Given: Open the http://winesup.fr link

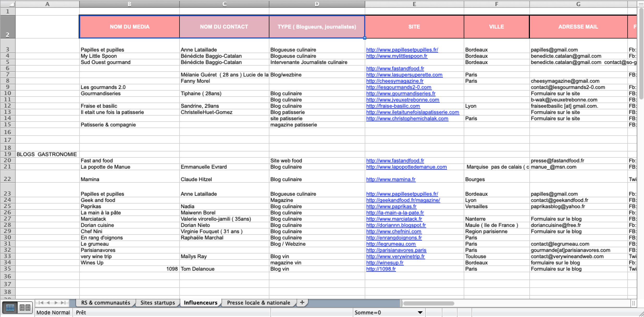Looking at the screenshot, I should click(x=385, y=263).
